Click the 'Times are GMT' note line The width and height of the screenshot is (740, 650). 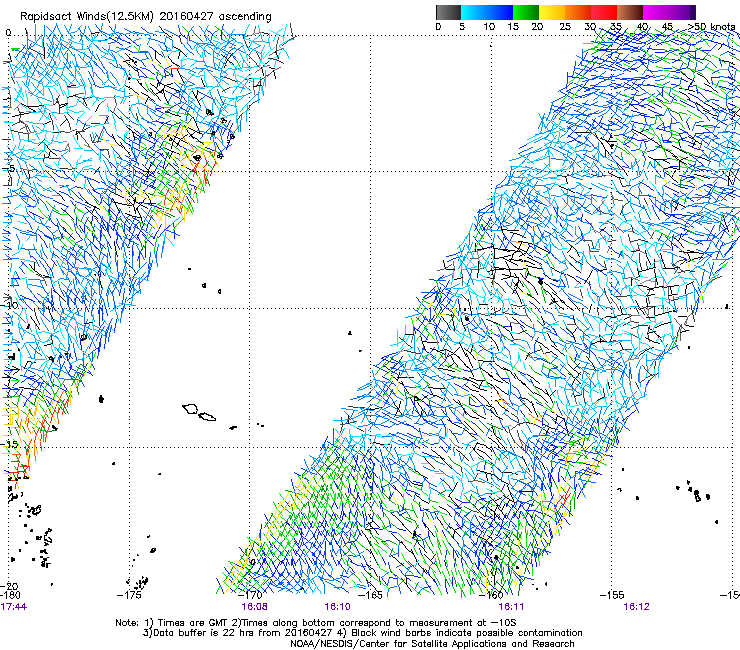coord(316,623)
